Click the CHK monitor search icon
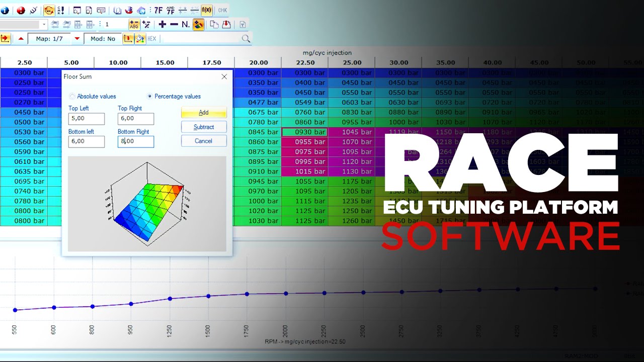644x362 pixels. coord(101,10)
